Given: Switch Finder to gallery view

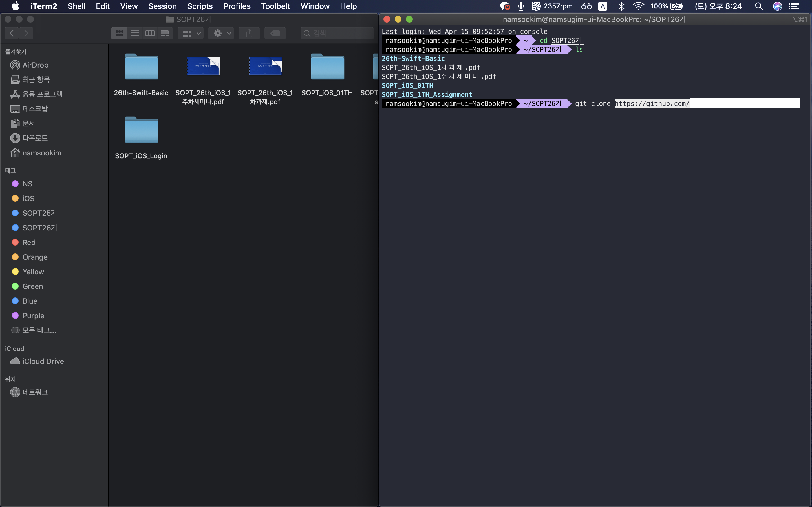Looking at the screenshot, I should [165, 33].
